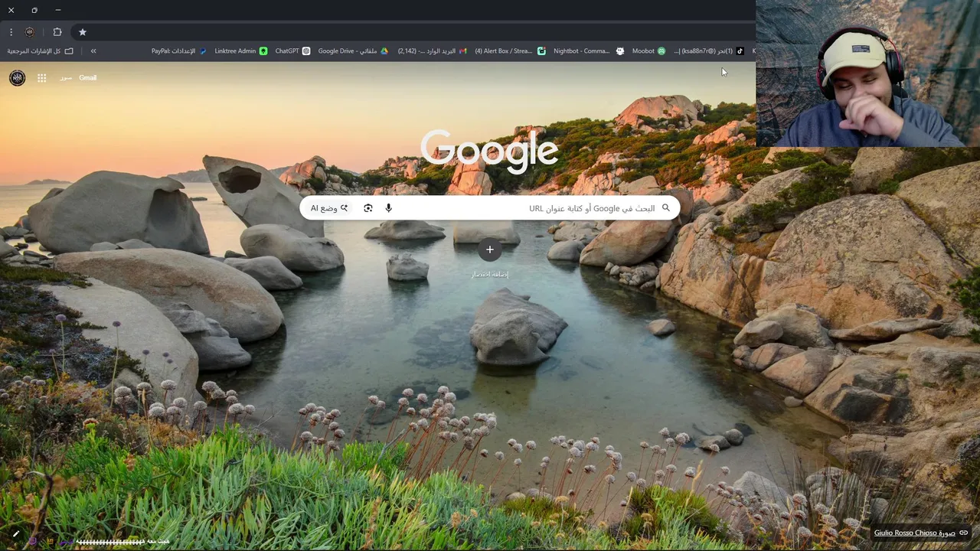
Task: Open the ChatGPT bookmark
Action: tap(292, 51)
